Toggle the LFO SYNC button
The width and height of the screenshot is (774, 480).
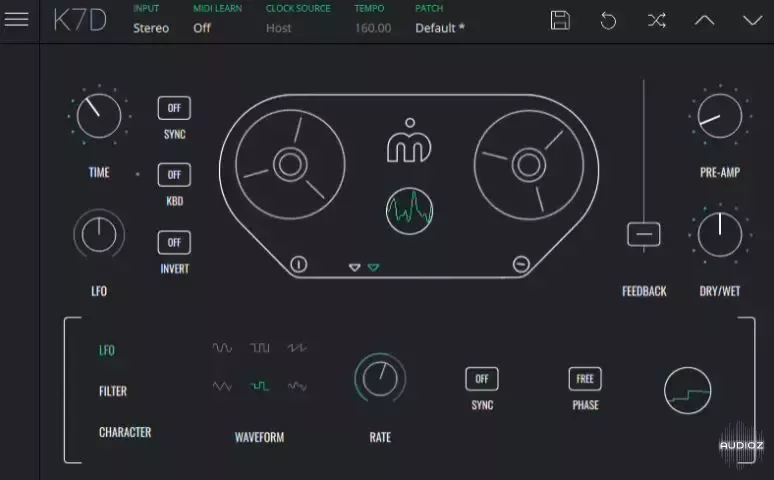pos(482,379)
